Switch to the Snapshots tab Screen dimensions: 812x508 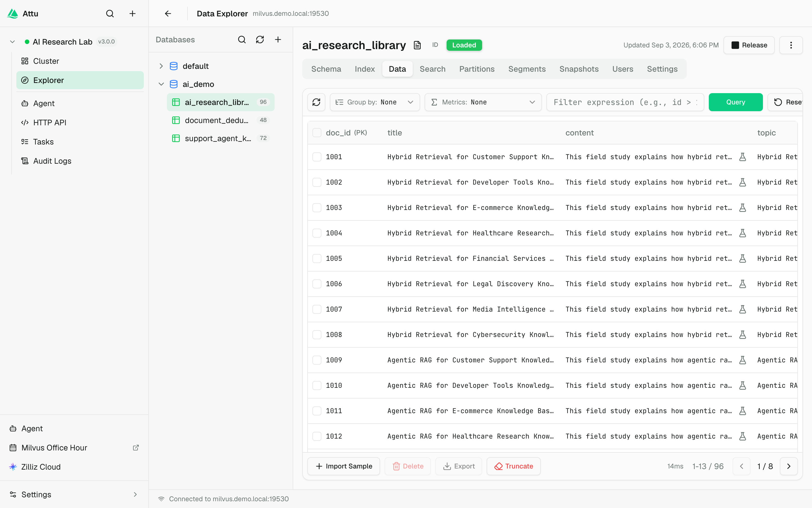click(579, 69)
